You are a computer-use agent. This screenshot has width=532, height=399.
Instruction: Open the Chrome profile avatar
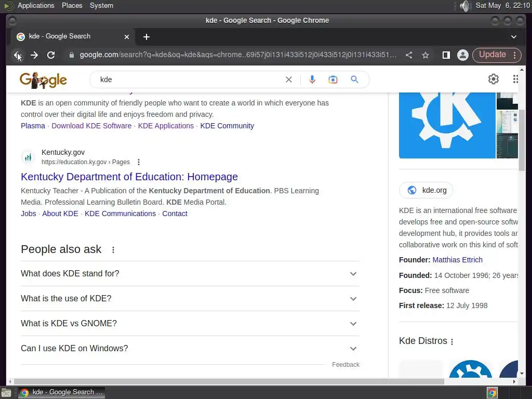point(463,55)
